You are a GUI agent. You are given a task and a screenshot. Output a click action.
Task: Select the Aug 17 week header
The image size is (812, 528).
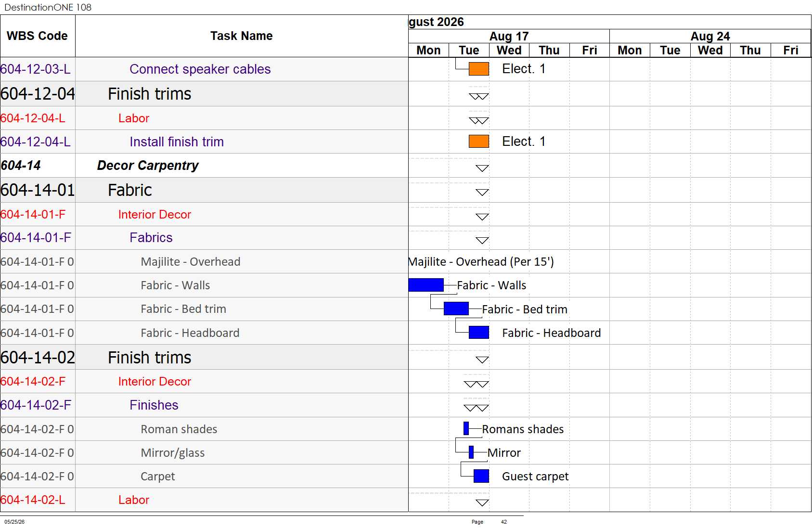509,36
